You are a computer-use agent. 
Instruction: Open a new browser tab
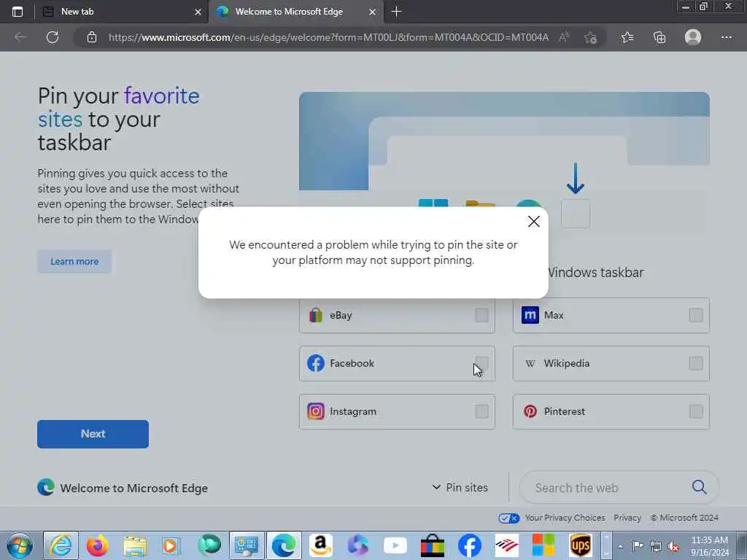point(396,12)
